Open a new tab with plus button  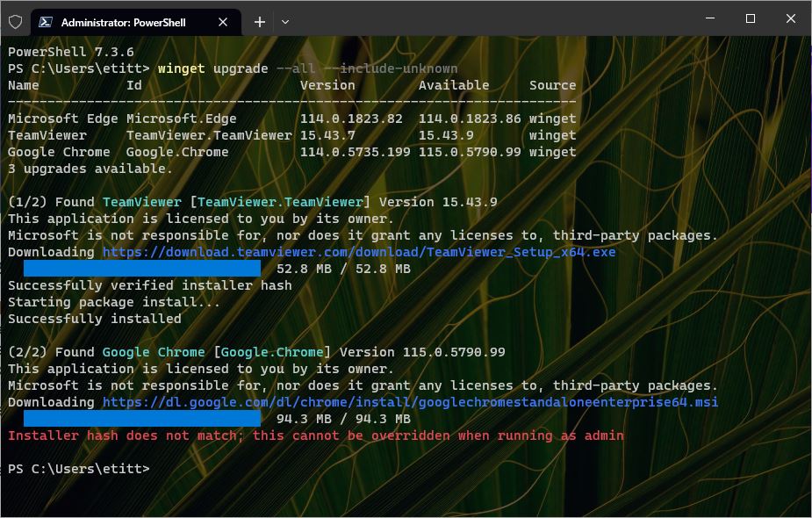click(x=260, y=22)
